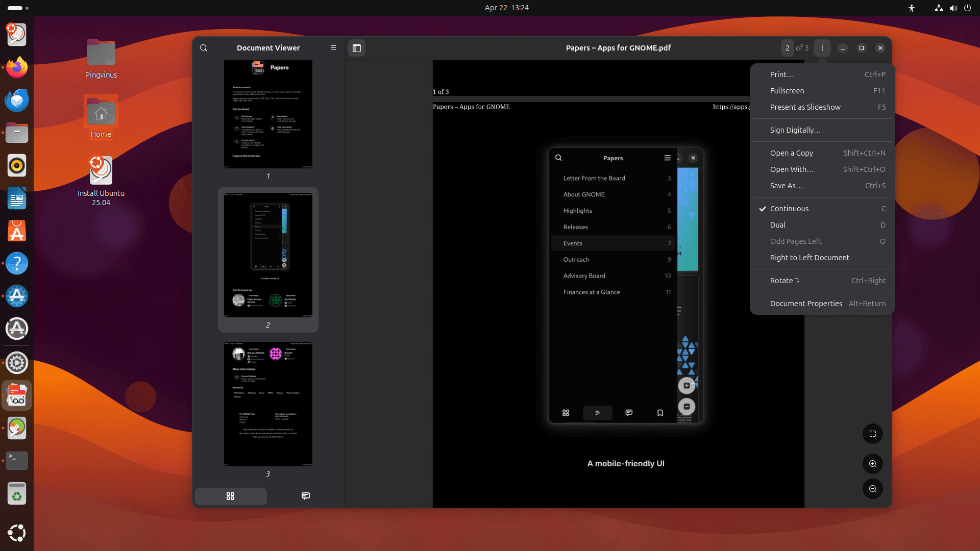This screenshot has height=551, width=980.
Task: Click the Software Updater dock icon
Action: 17,329
